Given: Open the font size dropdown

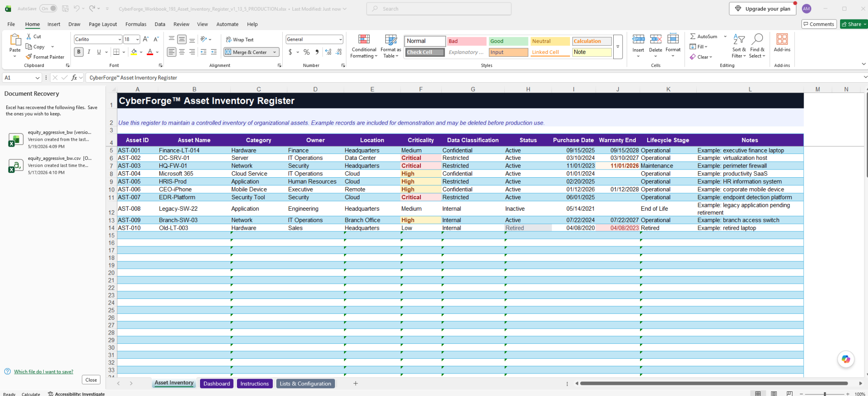Looking at the screenshot, I should click(137, 39).
